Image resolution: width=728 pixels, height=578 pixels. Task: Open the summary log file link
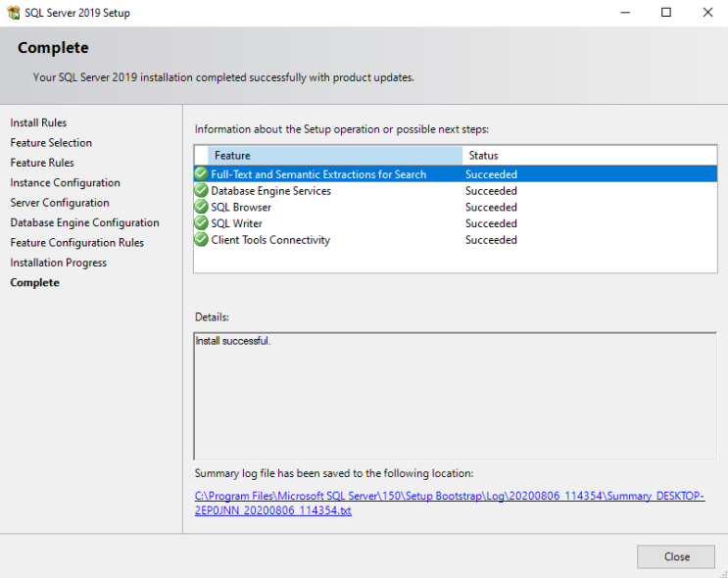point(450,503)
